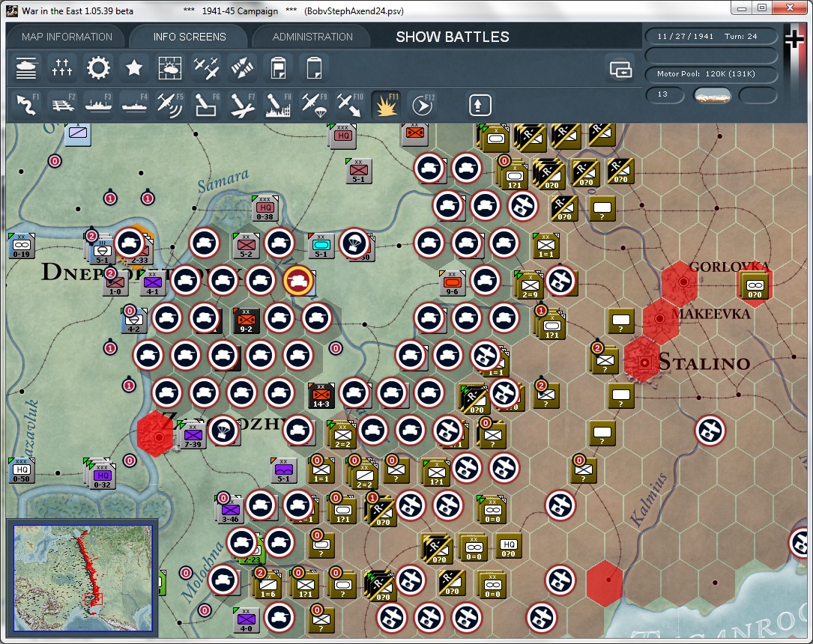The image size is (813, 644).
Task: Click the weather cloud indicator pill
Action: tap(712, 95)
